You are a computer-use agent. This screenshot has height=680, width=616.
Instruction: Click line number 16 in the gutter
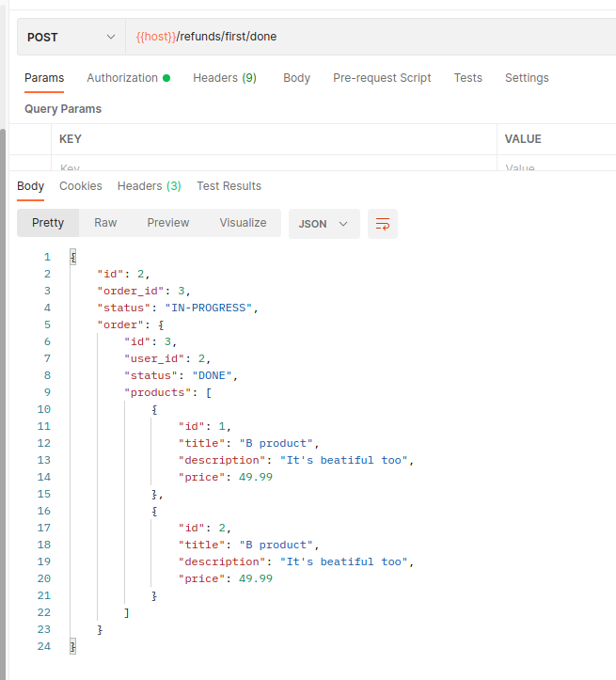pos(44,511)
